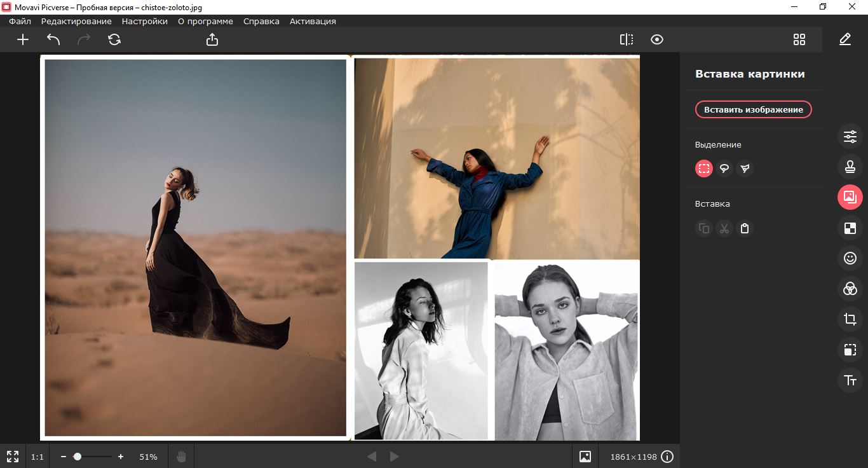This screenshot has height=468, width=868.
Task: Choose lasso selection tool
Action: click(x=724, y=169)
